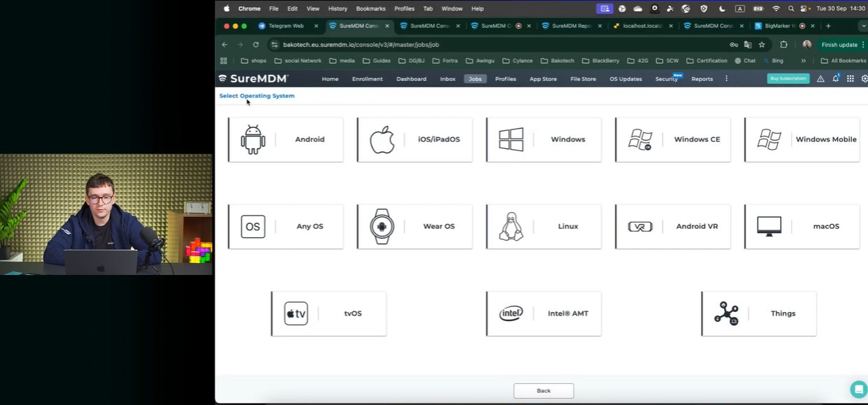Open the Profiles tab in SureMDM navigation
The image size is (868, 405).
505,79
